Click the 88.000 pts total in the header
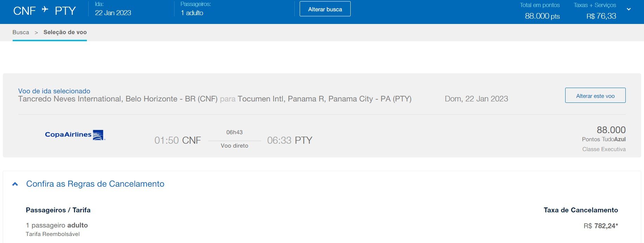 click(x=542, y=16)
